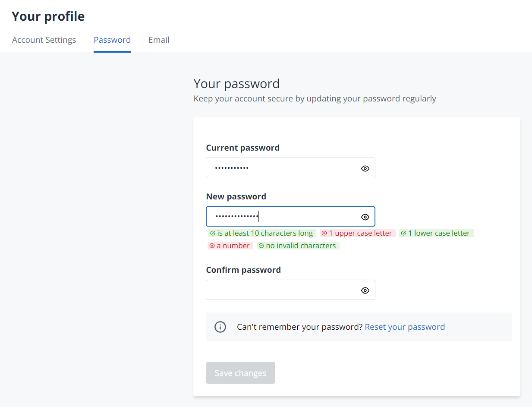Click inside the New password field
Image resolution: width=532 pixels, height=407 pixels.
click(x=302, y=217)
